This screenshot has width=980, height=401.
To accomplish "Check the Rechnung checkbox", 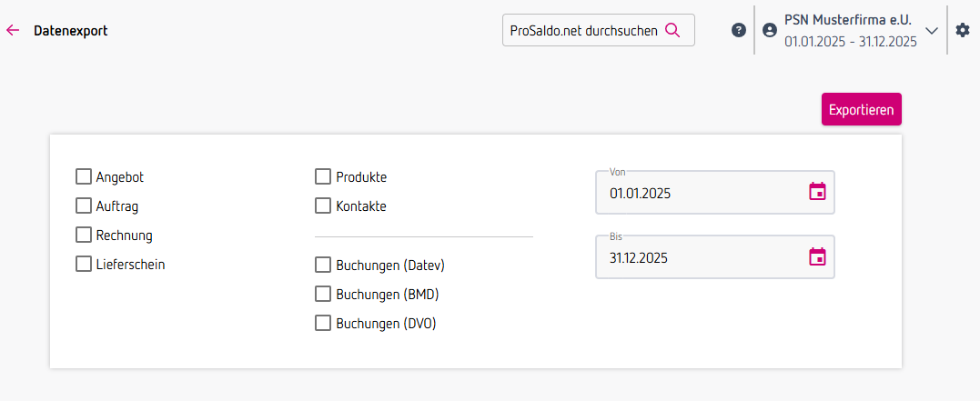I will coord(84,235).
